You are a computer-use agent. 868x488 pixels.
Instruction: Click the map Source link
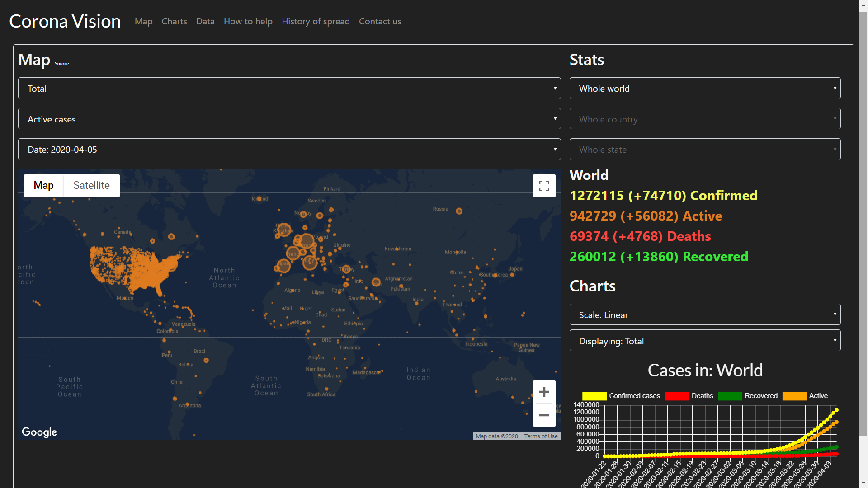pyautogui.click(x=62, y=64)
